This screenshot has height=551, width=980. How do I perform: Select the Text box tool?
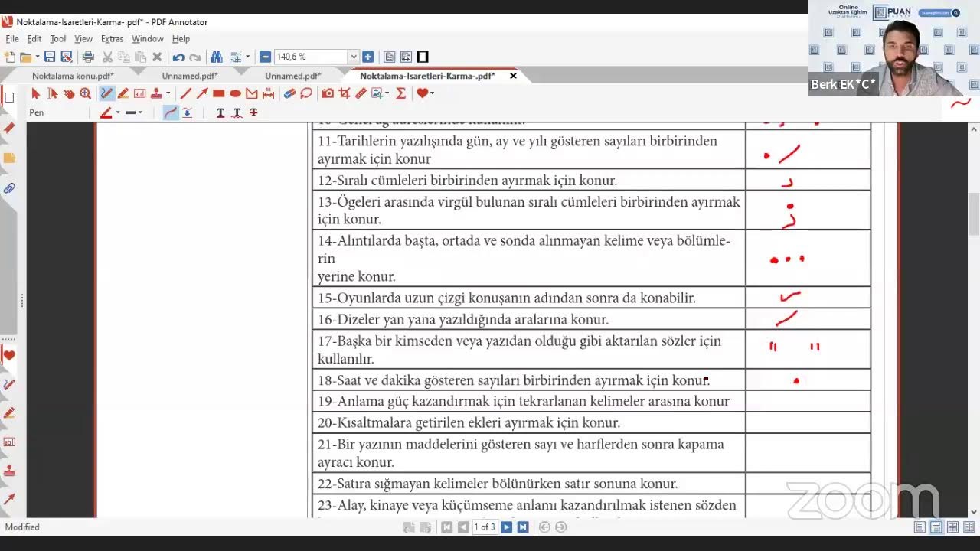139,93
